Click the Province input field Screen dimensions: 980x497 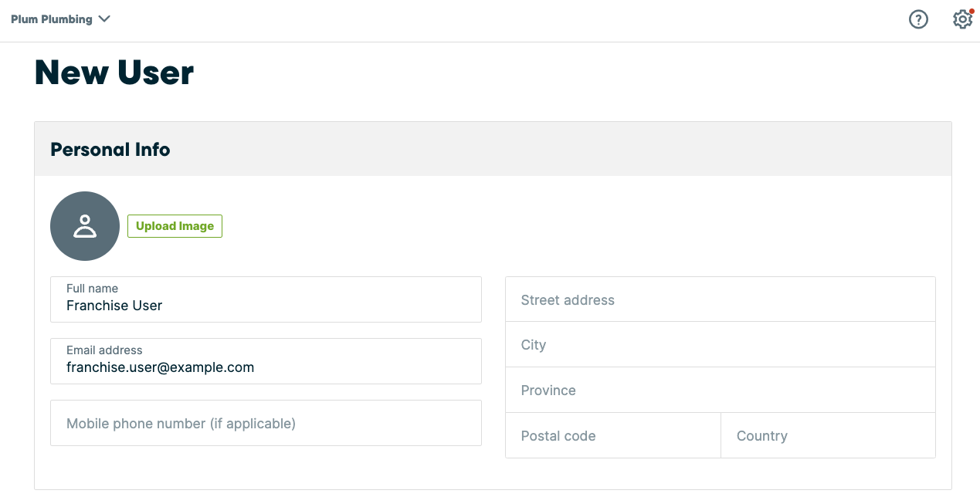(721, 390)
